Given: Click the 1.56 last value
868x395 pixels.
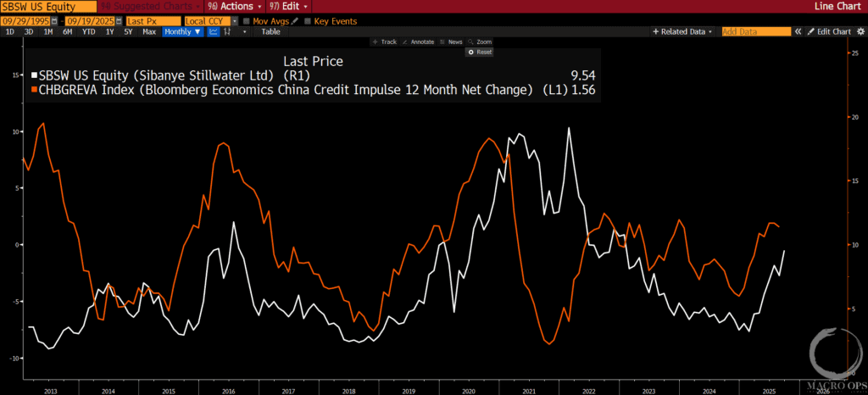Looking at the screenshot, I should click(x=583, y=90).
